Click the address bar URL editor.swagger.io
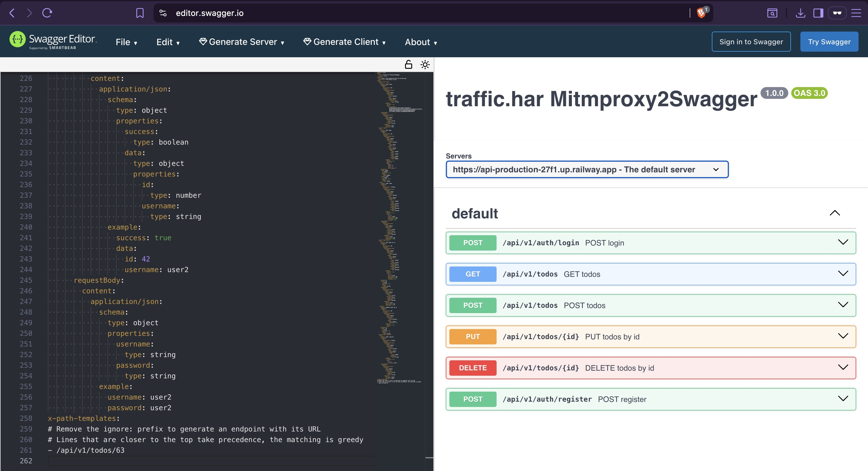Image resolution: width=868 pixels, height=471 pixels. (x=210, y=13)
